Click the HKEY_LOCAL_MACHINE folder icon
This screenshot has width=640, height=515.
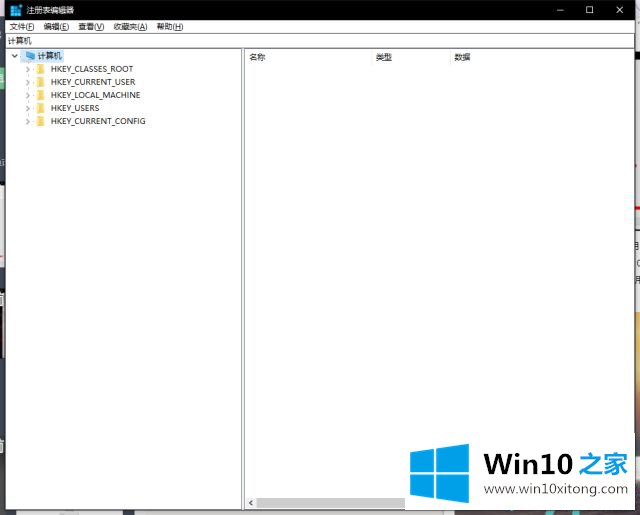tap(40, 95)
